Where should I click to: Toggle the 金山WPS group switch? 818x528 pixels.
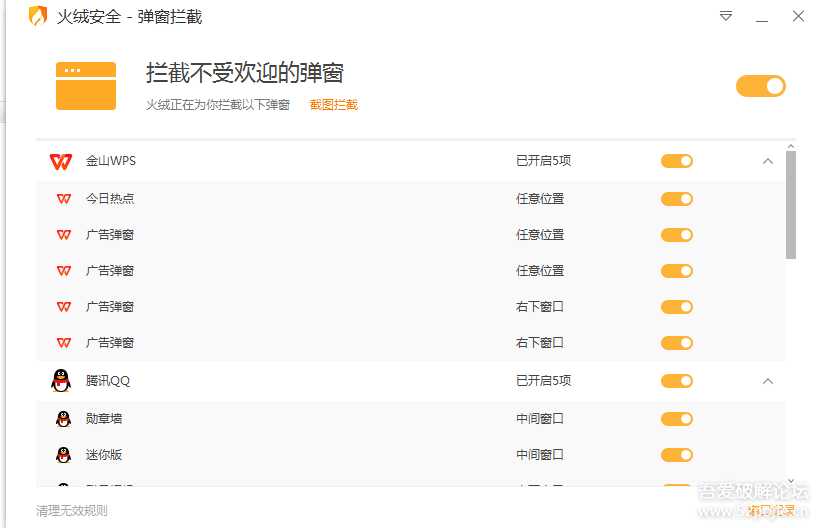pyautogui.click(x=677, y=161)
